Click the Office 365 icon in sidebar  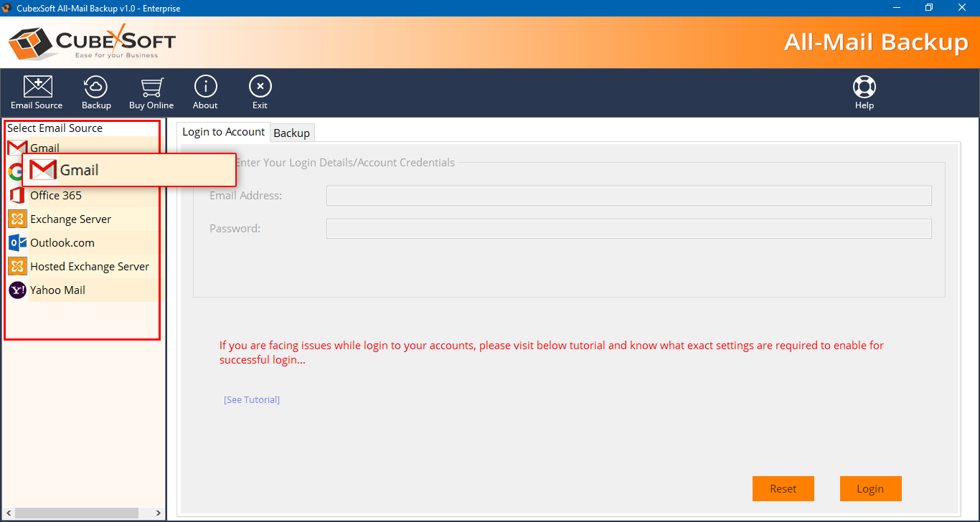(17, 194)
